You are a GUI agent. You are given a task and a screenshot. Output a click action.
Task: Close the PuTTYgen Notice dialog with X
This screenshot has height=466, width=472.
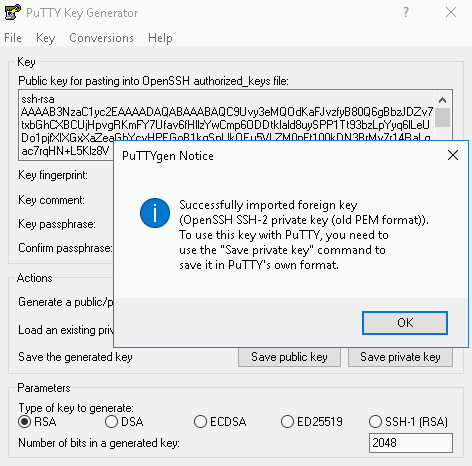tap(453, 155)
